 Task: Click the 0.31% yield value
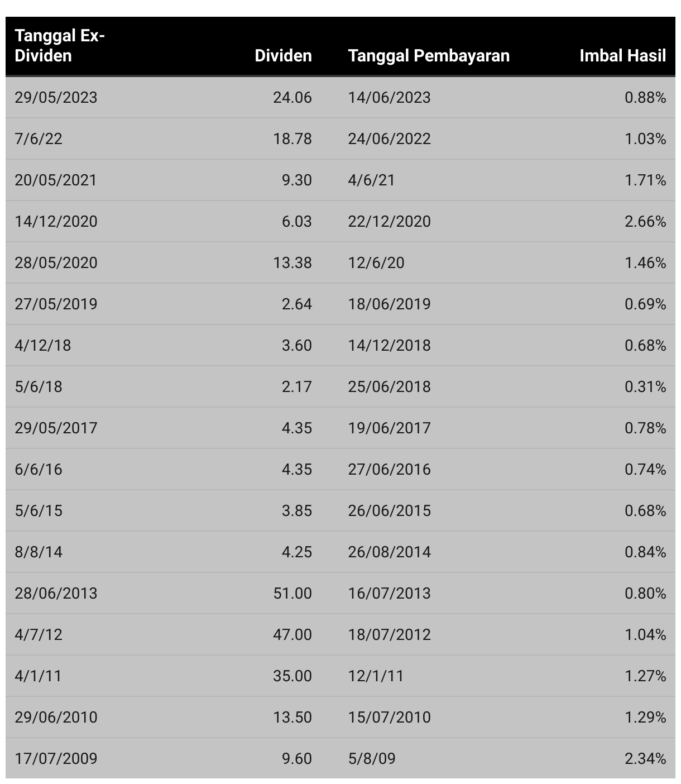click(645, 387)
